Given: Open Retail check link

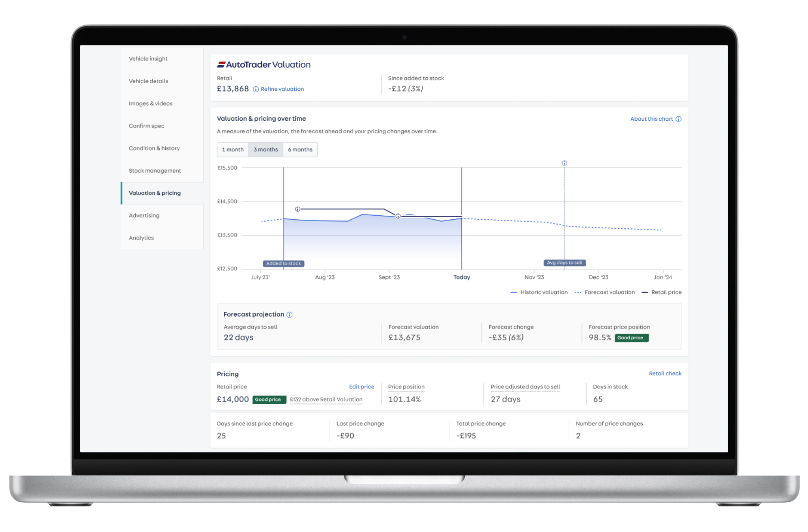Looking at the screenshot, I should tap(665, 373).
